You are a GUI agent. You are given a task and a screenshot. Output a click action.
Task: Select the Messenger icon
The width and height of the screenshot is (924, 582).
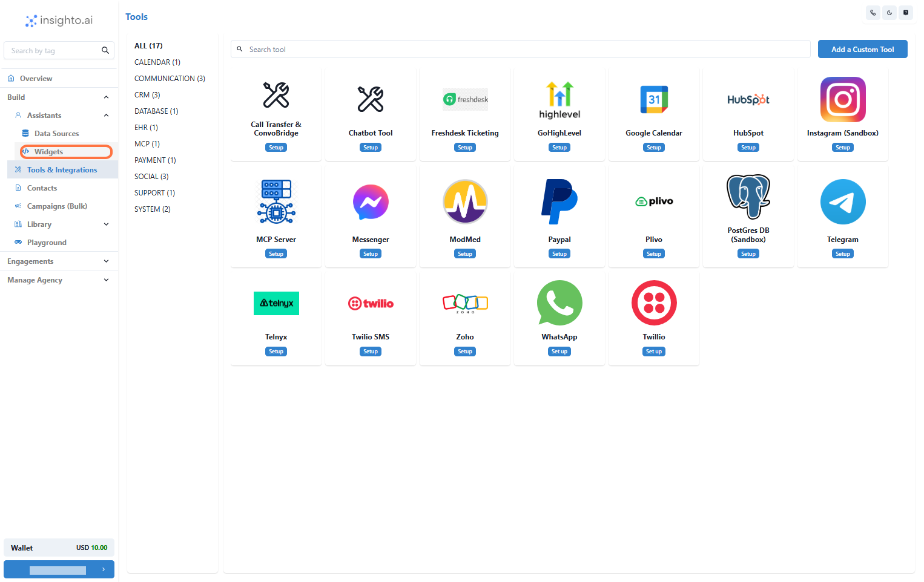point(371,202)
